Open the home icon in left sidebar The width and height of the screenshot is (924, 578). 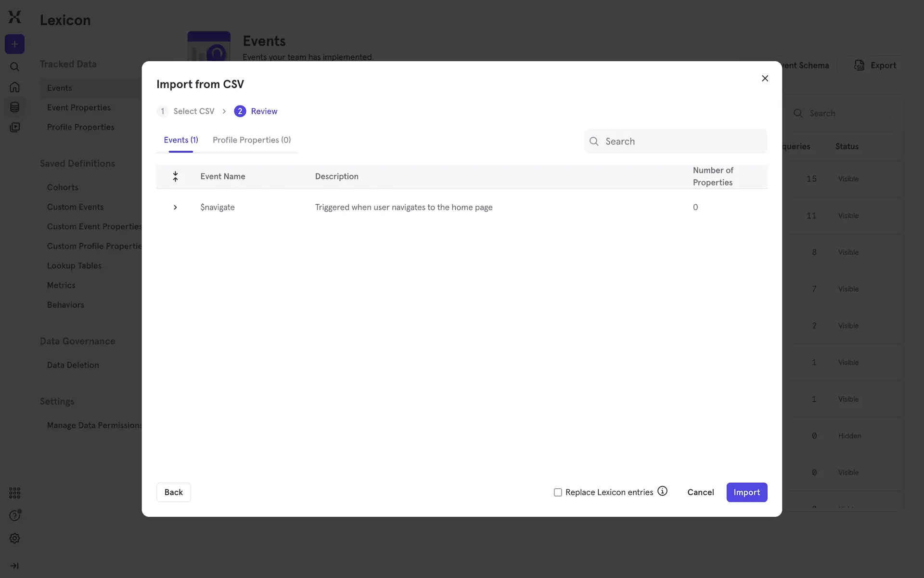pos(14,87)
